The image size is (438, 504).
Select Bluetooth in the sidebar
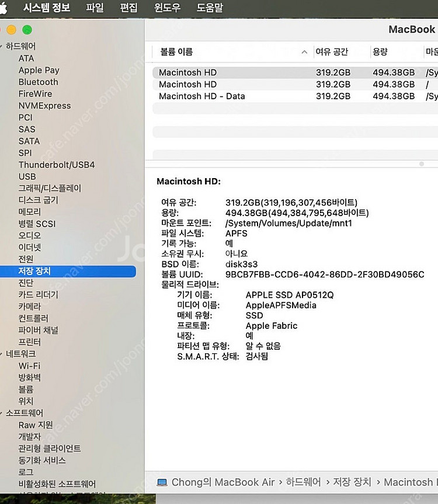pos(38,82)
